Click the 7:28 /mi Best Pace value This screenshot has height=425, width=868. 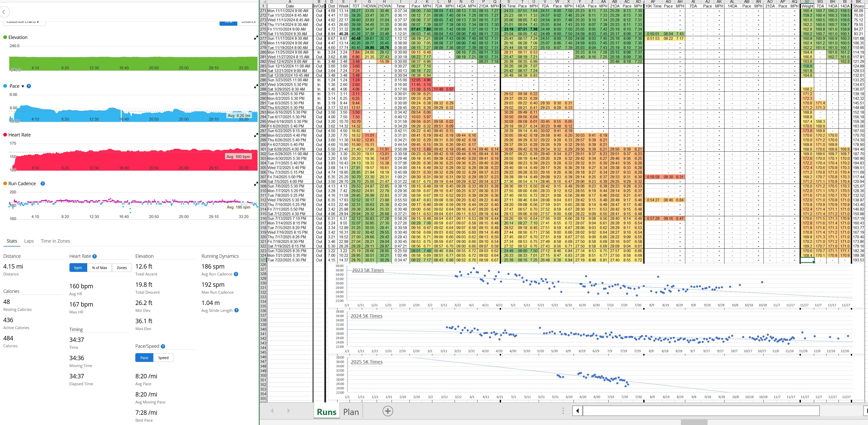146,412
